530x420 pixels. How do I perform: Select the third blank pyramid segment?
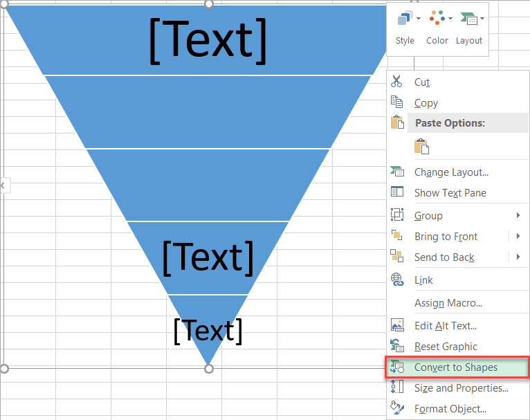208,185
